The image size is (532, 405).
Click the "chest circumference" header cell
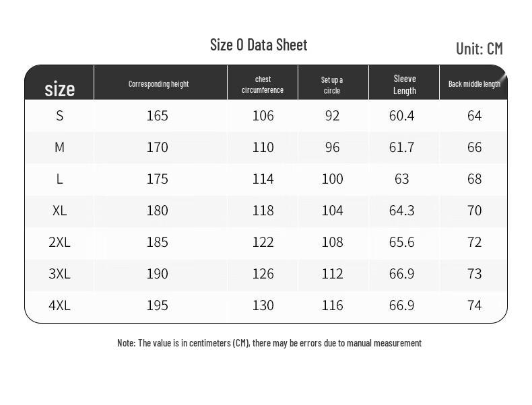pyautogui.click(x=263, y=85)
